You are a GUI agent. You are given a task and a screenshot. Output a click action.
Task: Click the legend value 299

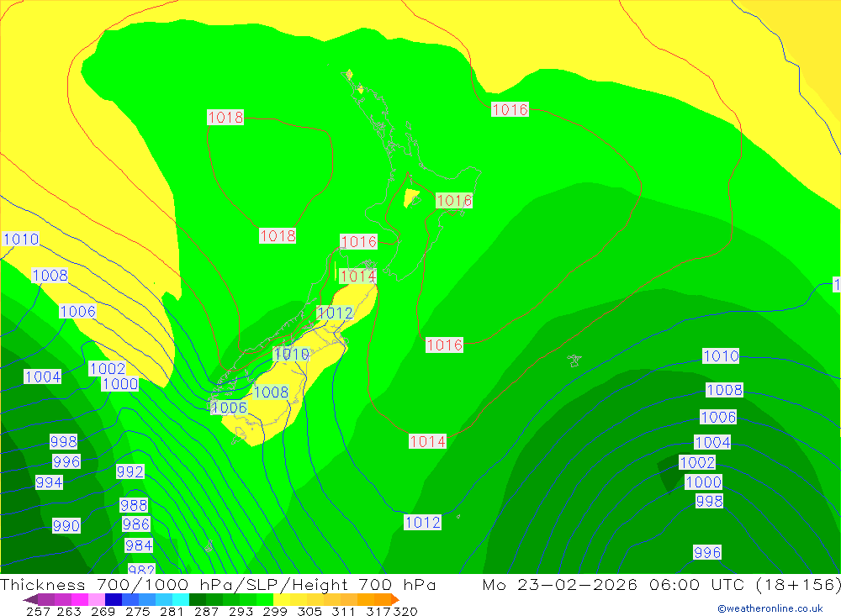point(275,611)
